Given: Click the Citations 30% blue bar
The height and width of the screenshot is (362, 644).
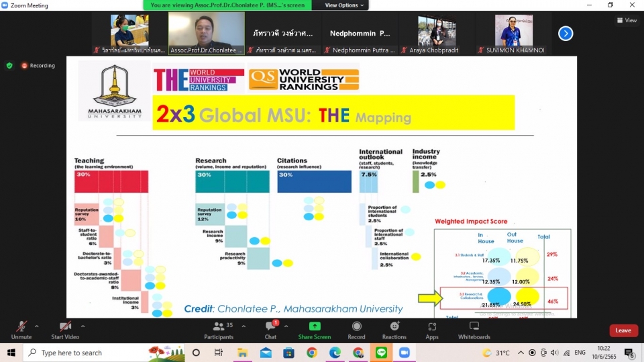Looking at the screenshot, I should point(314,181).
